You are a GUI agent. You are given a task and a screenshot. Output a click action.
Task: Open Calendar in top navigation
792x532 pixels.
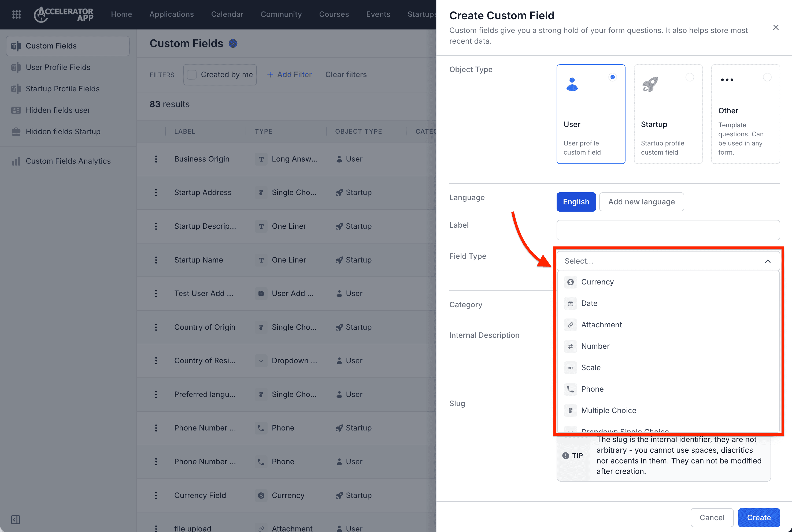tap(227, 14)
